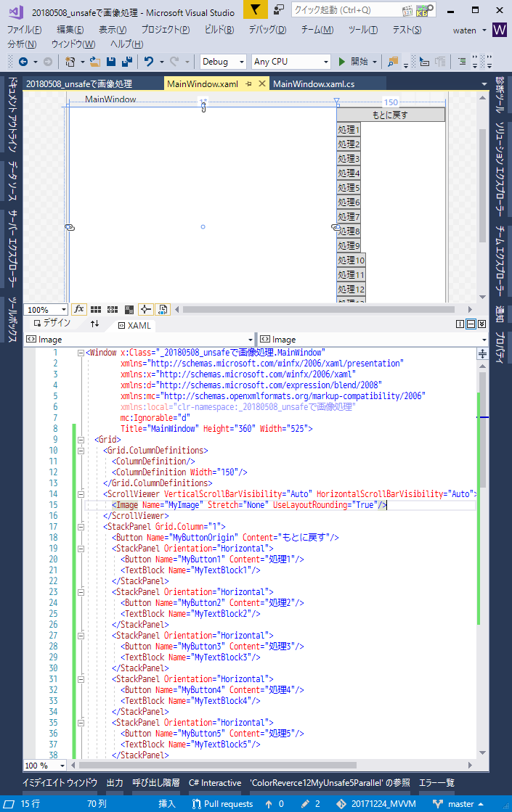Click the Open File folder icon
The width and height of the screenshot is (512, 812).
click(95, 62)
